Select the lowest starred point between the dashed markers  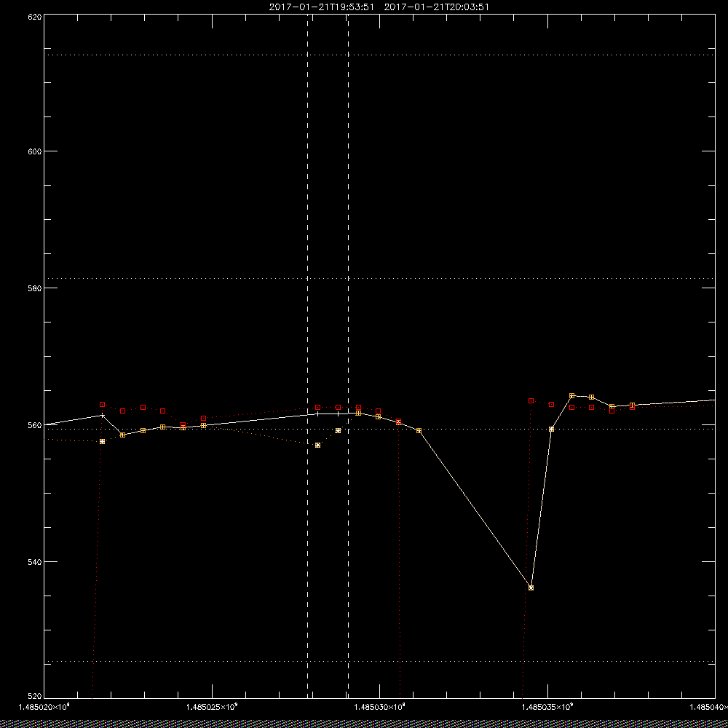317,446
